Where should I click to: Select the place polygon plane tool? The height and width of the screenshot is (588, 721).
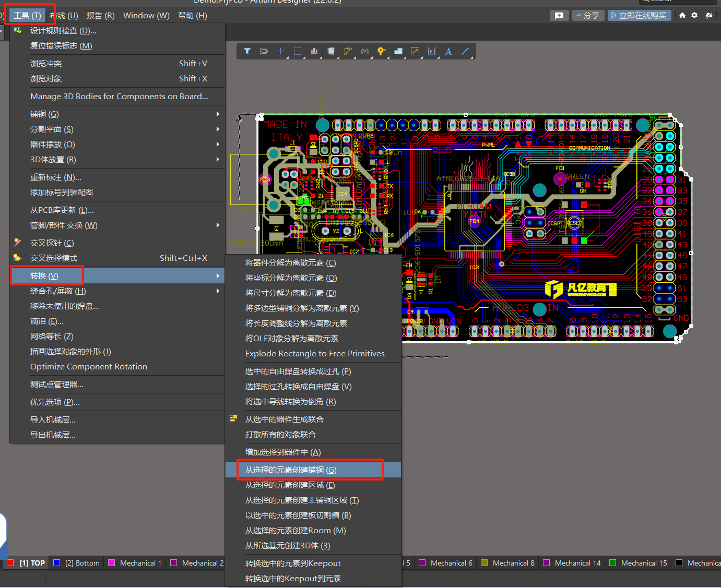(x=398, y=51)
